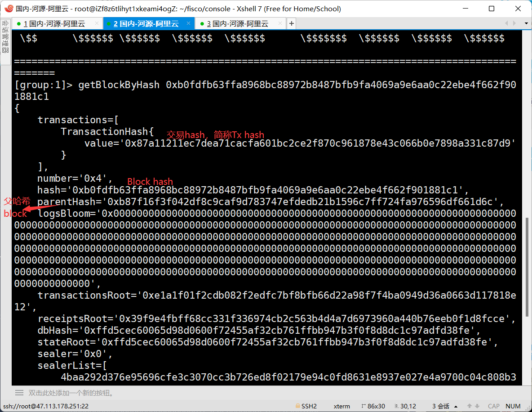Click the down arrow in the status bar
This screenshot has height=412, width=532.
[x=478, y=406]
